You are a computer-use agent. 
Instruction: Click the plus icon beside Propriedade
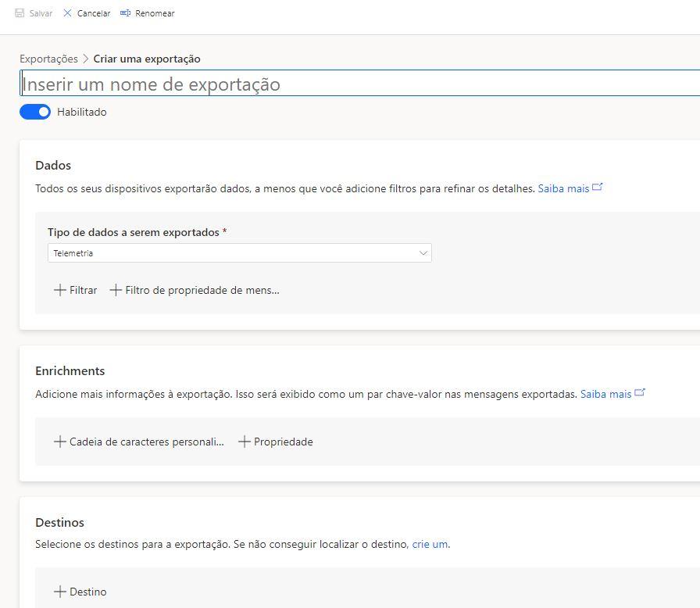pyautogui.click(x=244, y=442)
